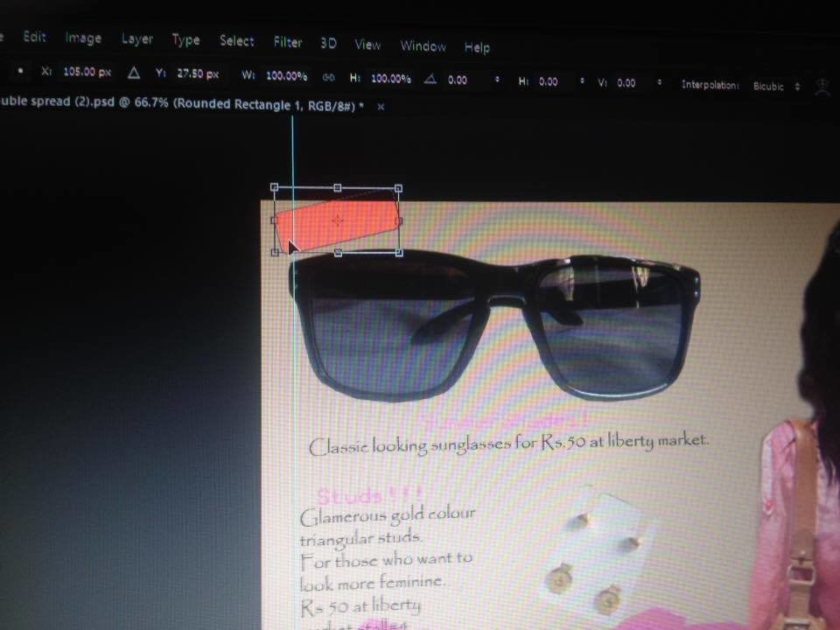Click the W width scale field 100.00%
840x630 pixels.
[287, 76]
